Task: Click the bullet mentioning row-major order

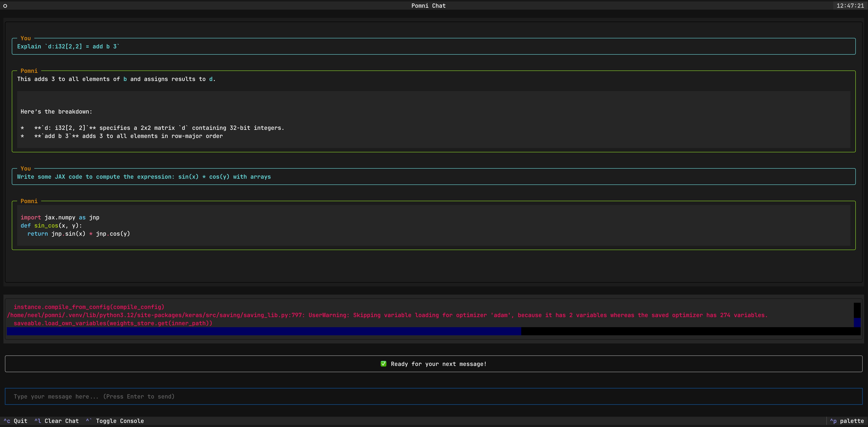Action: (122, 136)
